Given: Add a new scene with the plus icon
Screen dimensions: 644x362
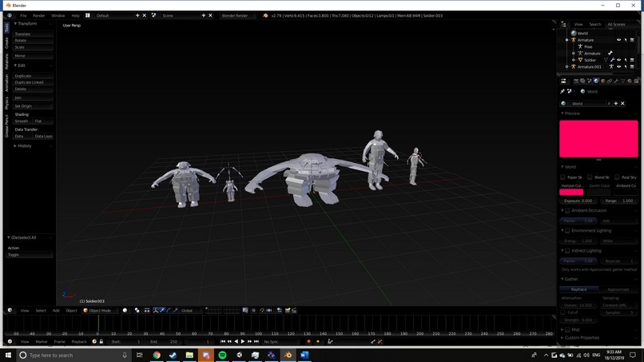Looking at the screenshot, I should click(204, 15).
